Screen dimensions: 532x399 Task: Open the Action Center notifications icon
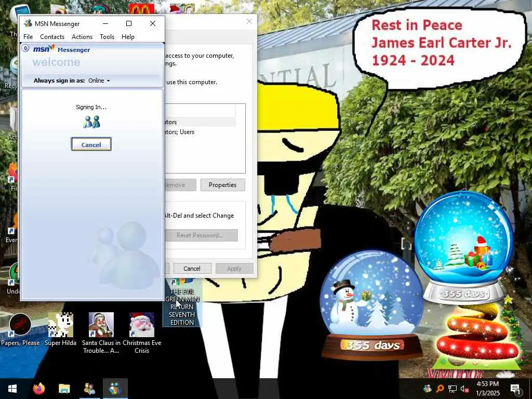(x=516, y=389)
